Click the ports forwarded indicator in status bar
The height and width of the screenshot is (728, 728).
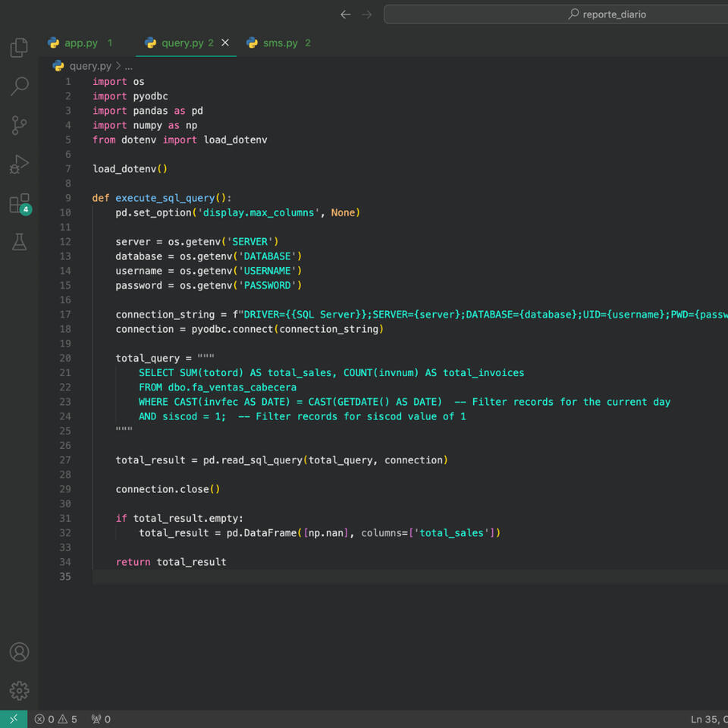click(101, 719)
